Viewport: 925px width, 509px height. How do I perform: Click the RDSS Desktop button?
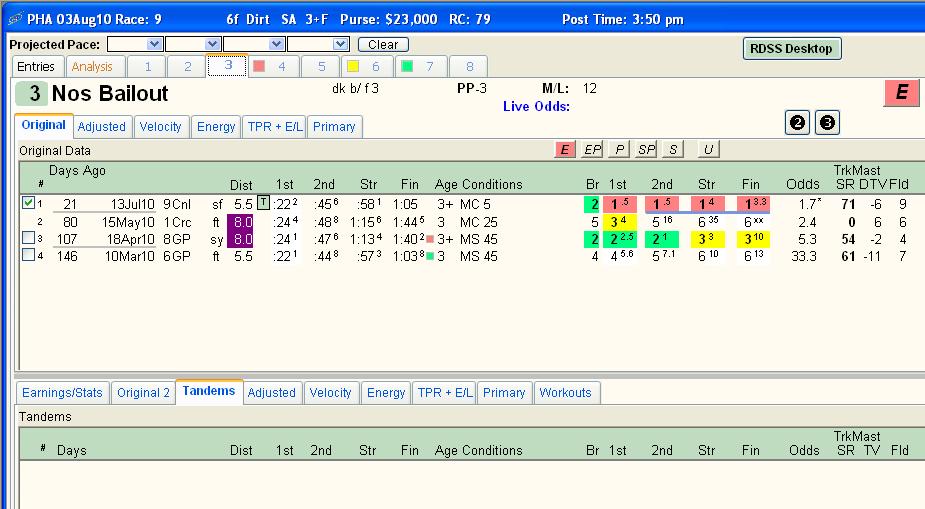pyautogui.click(x=791, y=49)
